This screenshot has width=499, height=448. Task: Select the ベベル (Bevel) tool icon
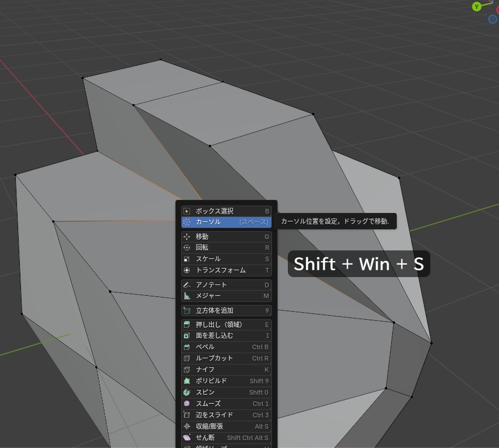click(187, 347)
